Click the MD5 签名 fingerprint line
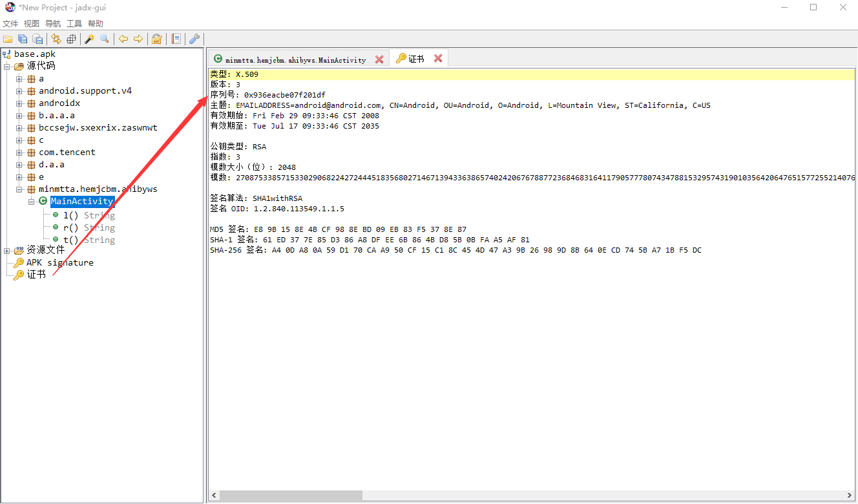Viewport: 858px width, 504px height. 338,229
